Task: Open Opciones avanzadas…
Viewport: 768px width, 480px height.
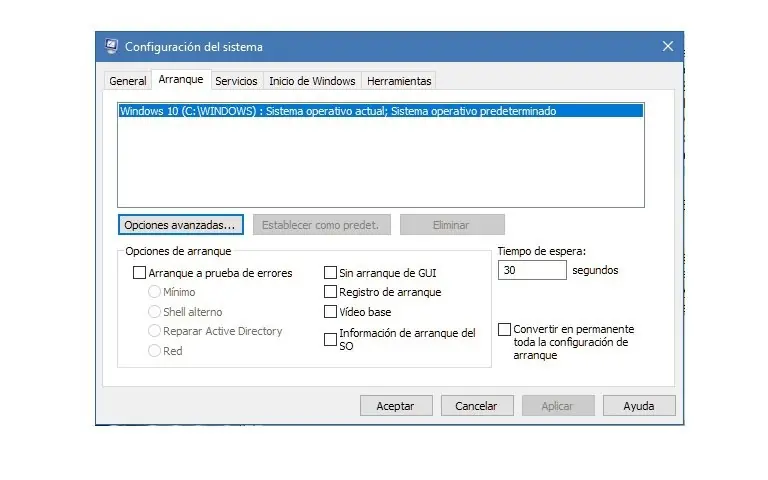Action: 181,225
